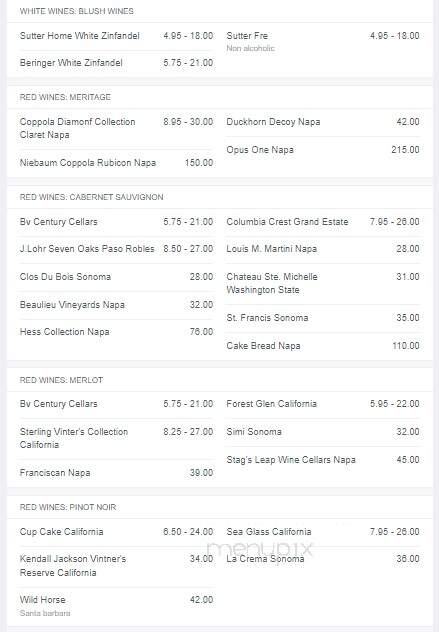Click Red Wines: Merlot section heading

click(61, 380)
